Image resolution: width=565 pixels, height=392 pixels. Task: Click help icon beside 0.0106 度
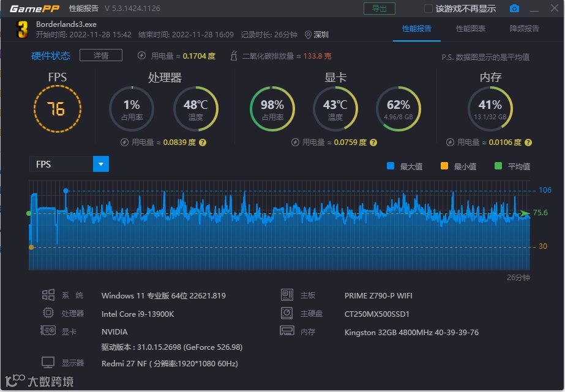point(528,142)
